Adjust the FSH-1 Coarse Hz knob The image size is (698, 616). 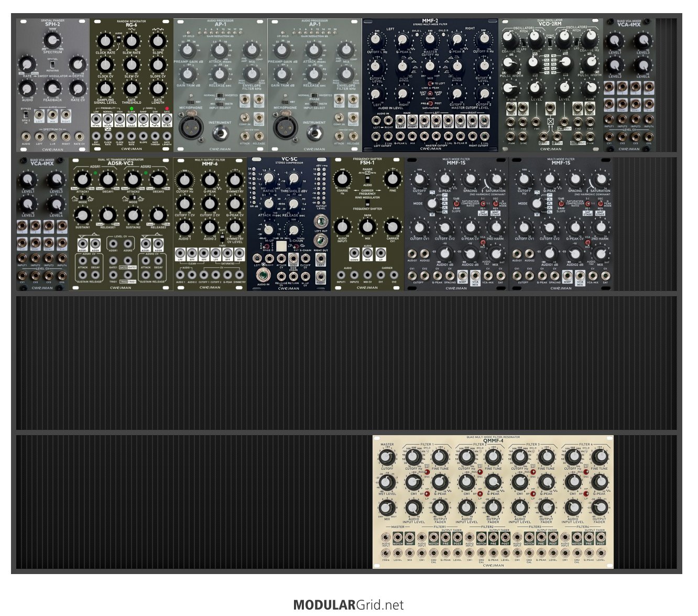tap(342, 179)
